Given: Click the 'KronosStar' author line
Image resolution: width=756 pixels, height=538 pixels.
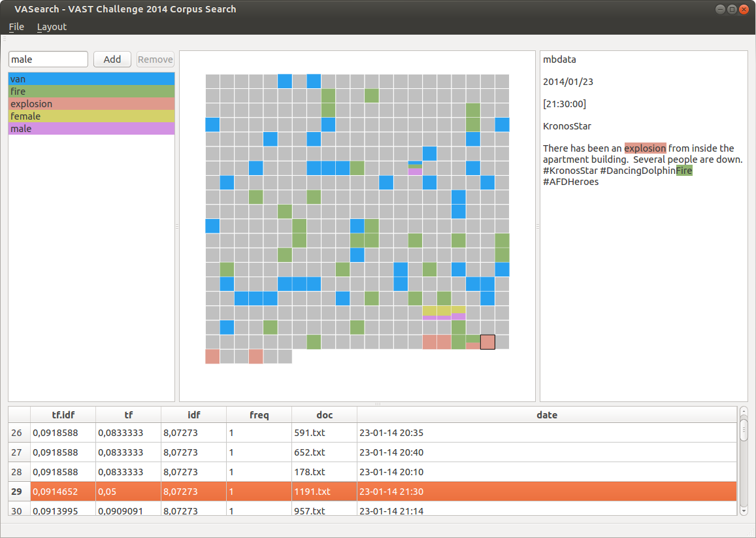Looking at the screenshot, I should coord(567,126).
